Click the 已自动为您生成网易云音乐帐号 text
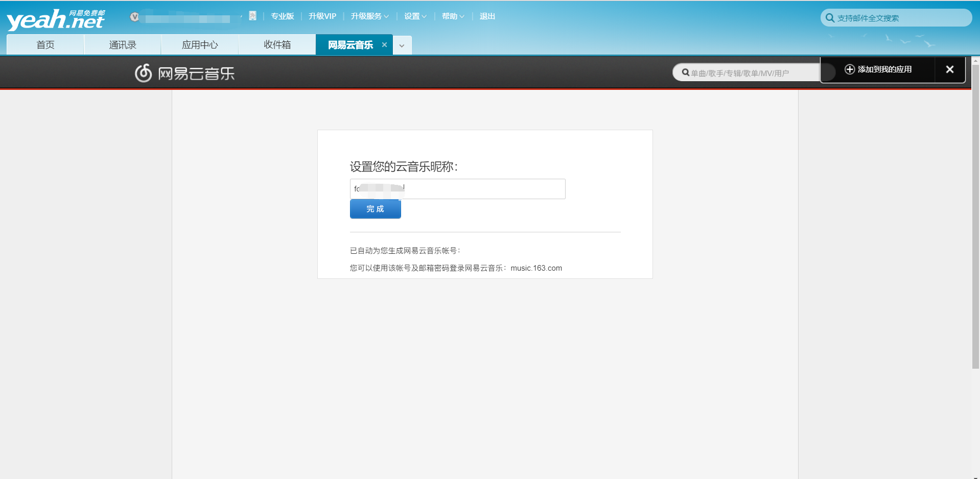Image resolution: width=980 pixels, height=479 pixels. point(405,251)
